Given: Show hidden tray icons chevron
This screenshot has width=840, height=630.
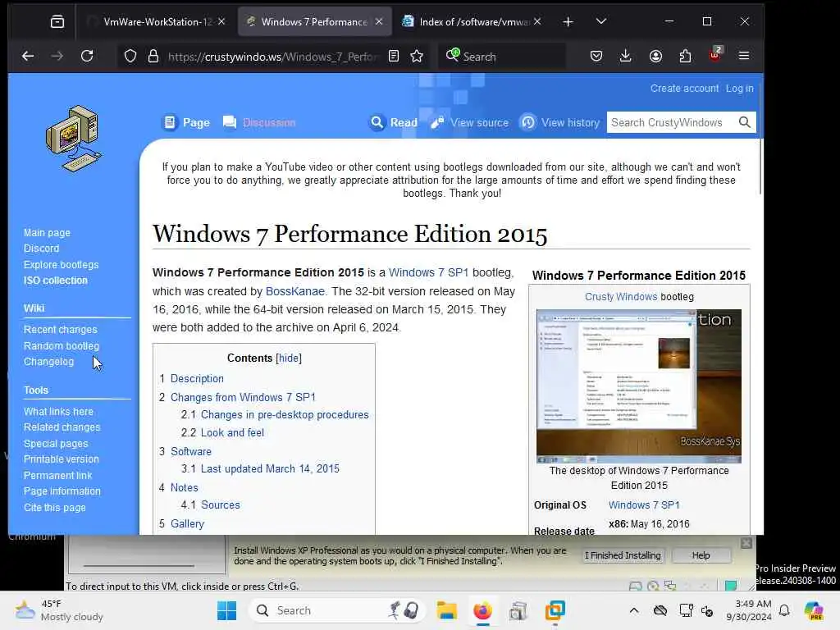Looking at the screenshot, I should (x=634, y=610).
